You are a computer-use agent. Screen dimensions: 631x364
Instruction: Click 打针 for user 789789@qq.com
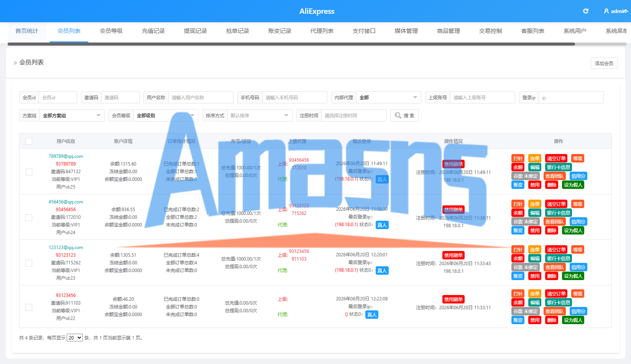[518, 159]
